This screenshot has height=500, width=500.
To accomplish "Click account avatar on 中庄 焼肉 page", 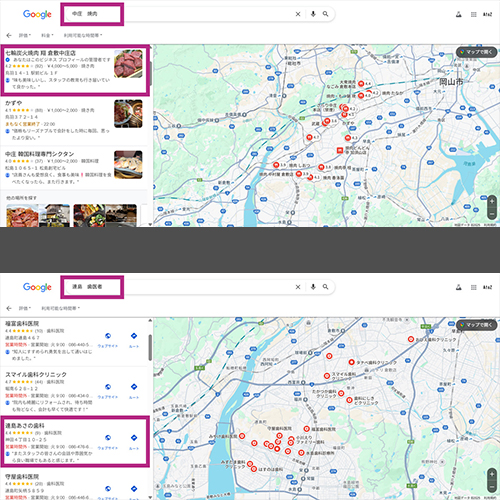I will 488,14.
